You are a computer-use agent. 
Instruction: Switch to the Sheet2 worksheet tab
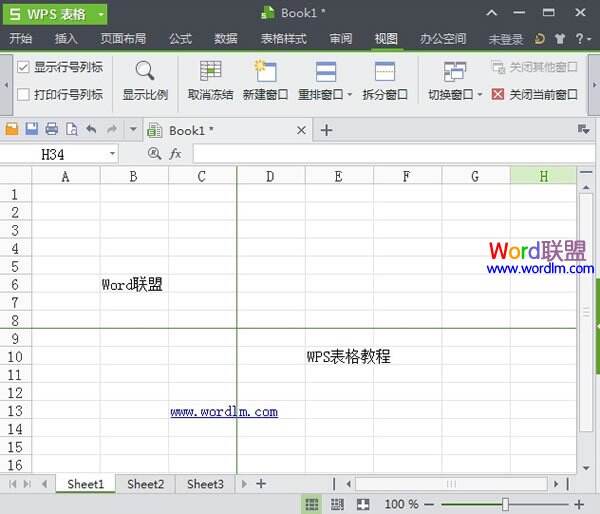(x=145, y=484)
